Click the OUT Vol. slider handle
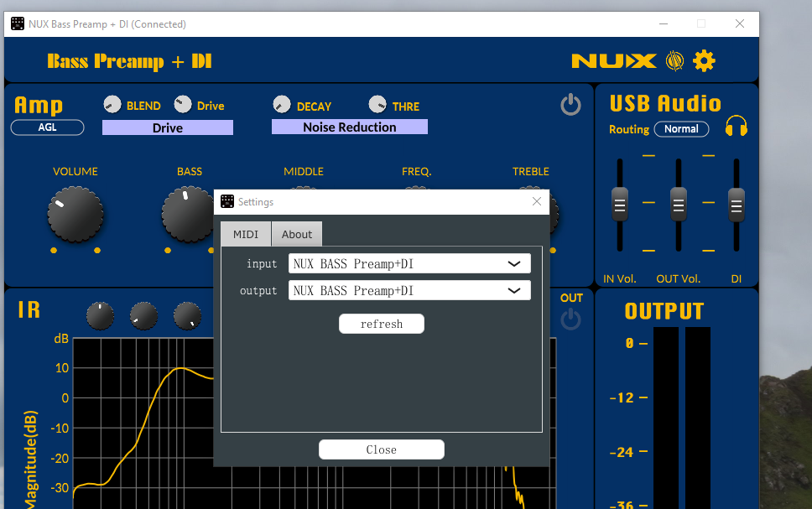 [x=679, y=205]
